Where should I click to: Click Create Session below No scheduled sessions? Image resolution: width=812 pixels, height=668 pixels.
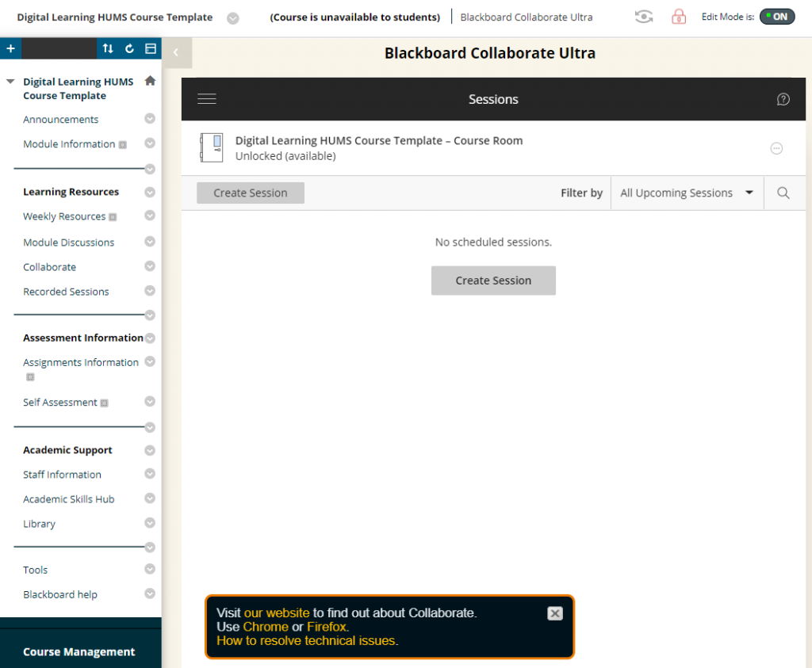click(493, 281)
